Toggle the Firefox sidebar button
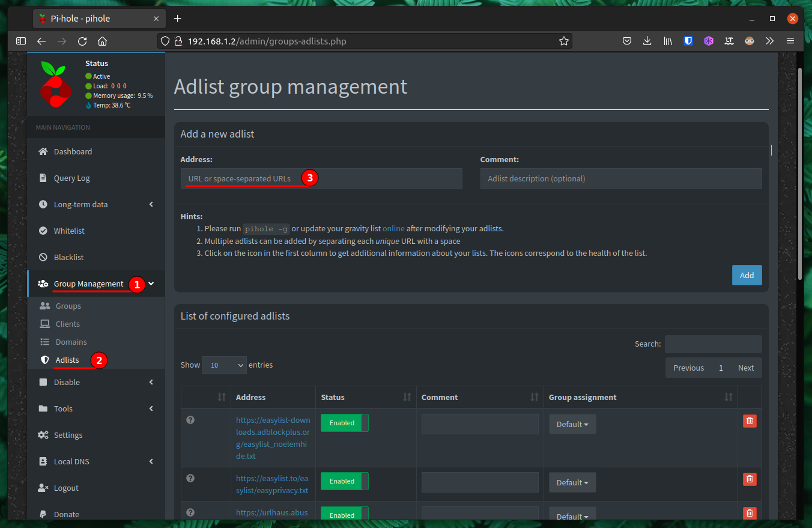The width and height of the screenshot is (812, 528). [21, 41]
